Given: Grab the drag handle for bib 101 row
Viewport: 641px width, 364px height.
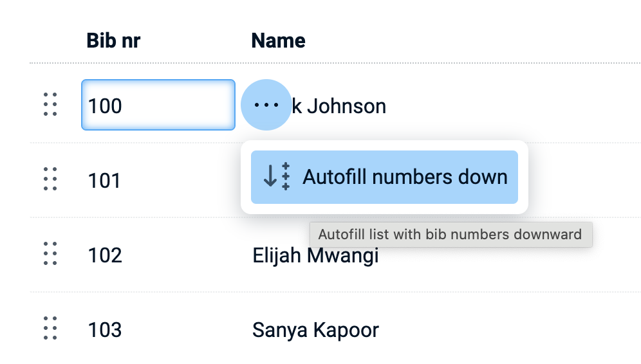Looking at the screenshot, I should [50, 179].
